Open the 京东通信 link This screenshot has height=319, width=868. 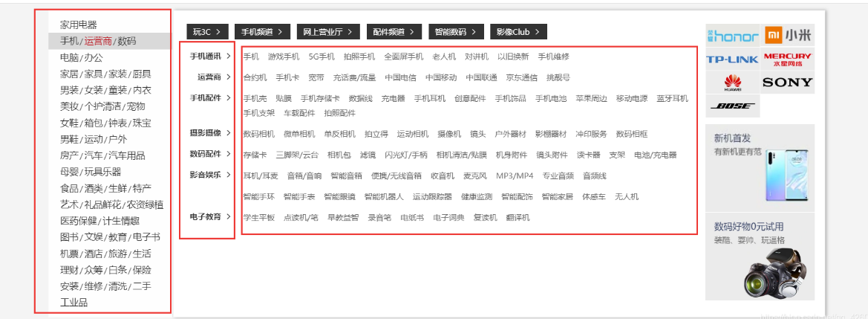click(521, 77)
